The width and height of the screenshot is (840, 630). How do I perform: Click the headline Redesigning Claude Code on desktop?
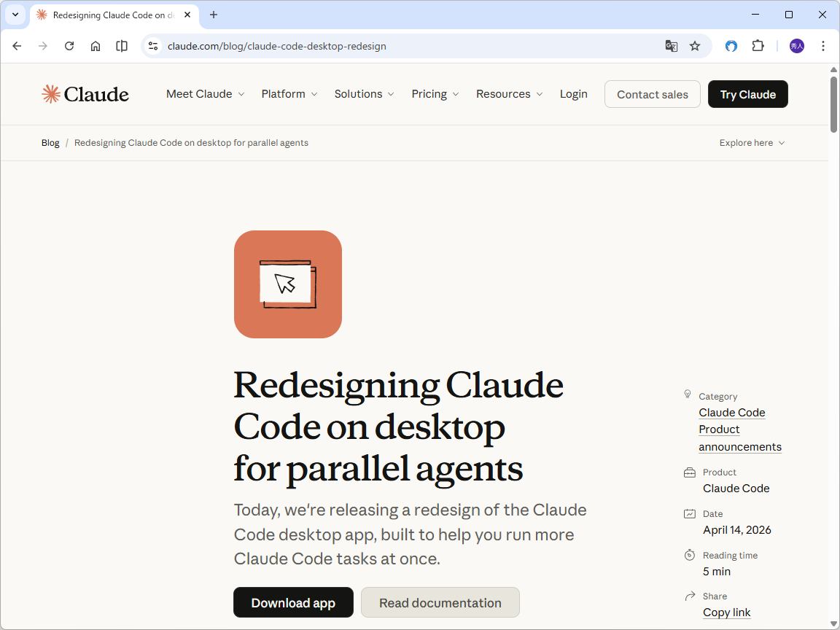tap(399, 427)
